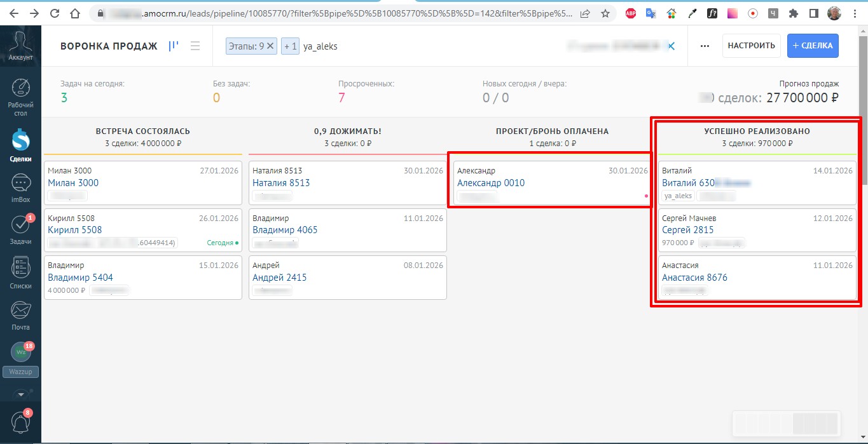Open Wazzup integration icon
Image resolution: width=868 pixels, height=444 pixels.
[x=20, y=353]
